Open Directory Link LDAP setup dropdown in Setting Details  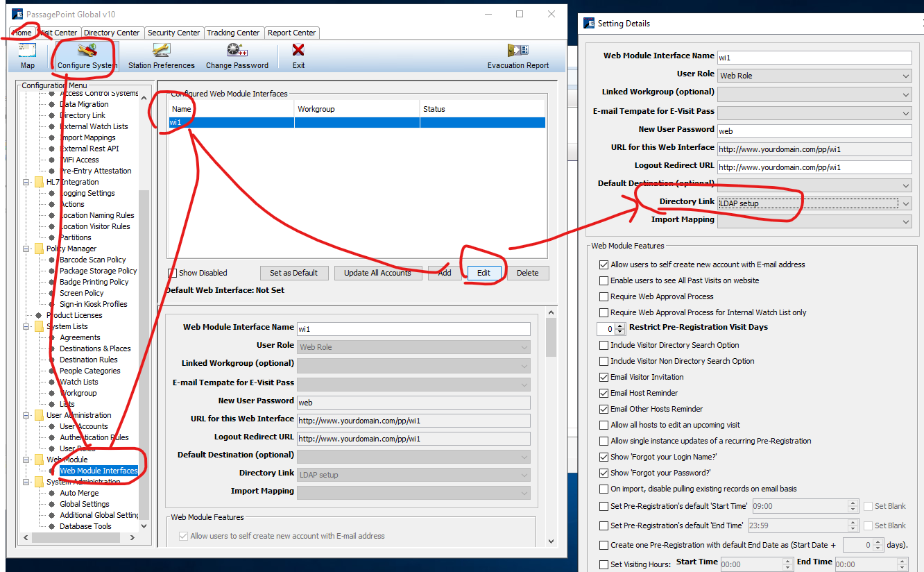(814, 203)
